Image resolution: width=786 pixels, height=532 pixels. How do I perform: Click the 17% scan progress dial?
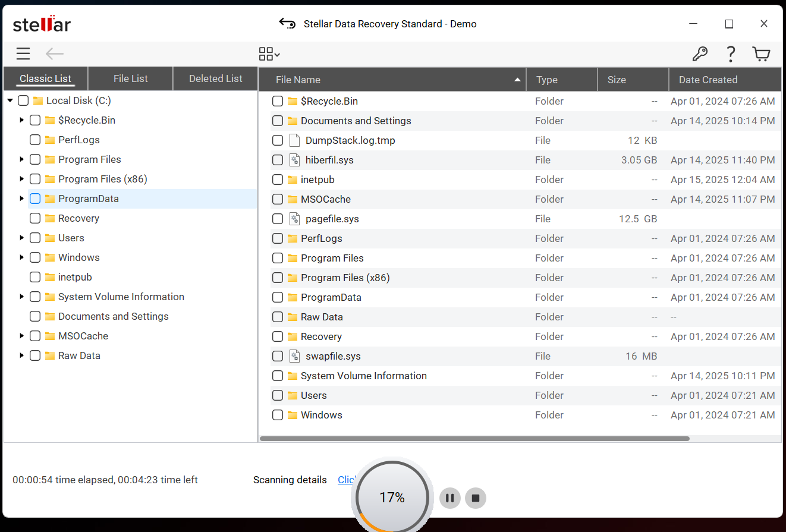[x=392, y=498]
